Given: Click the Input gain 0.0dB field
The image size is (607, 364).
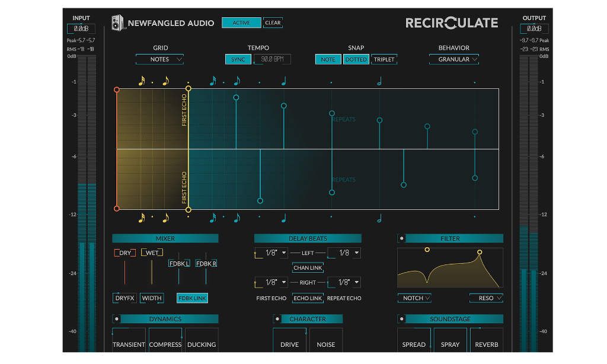Looking at the screenshot, I should coord(81,28).
